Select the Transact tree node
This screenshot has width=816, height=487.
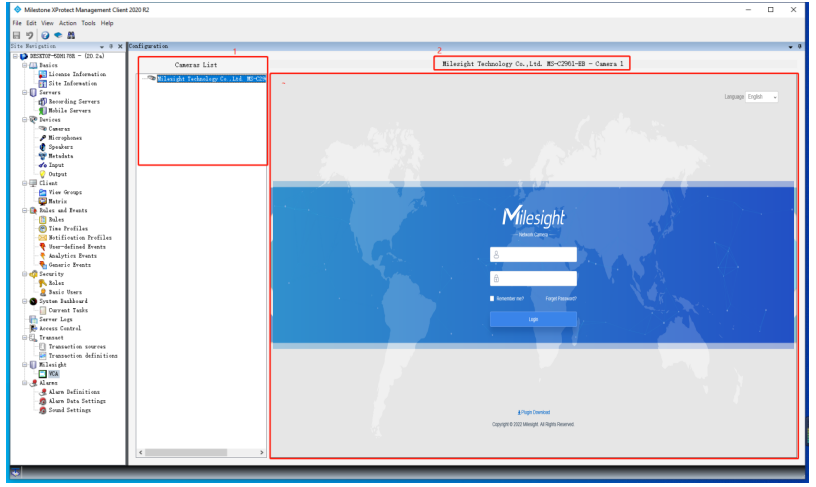[51, 338]
